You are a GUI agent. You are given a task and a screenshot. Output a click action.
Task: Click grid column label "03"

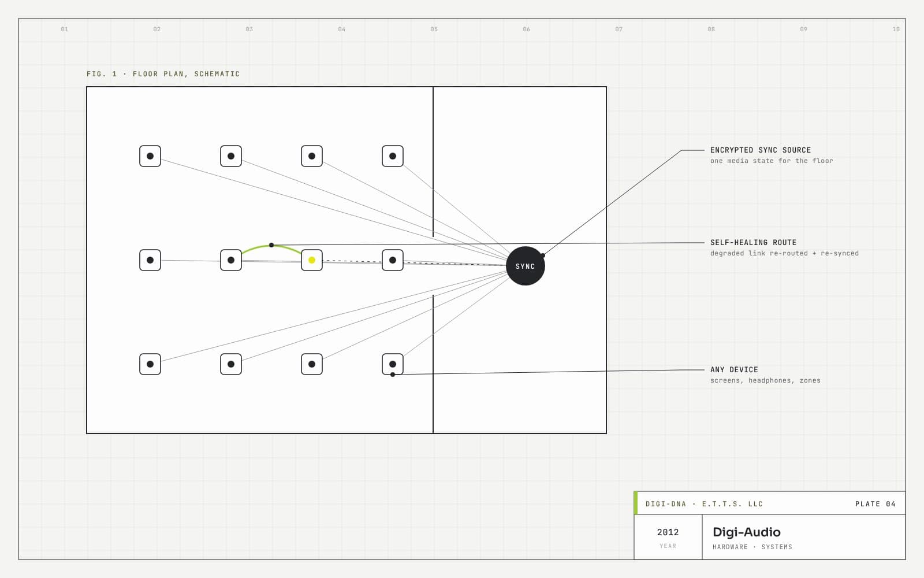(249, 29)
